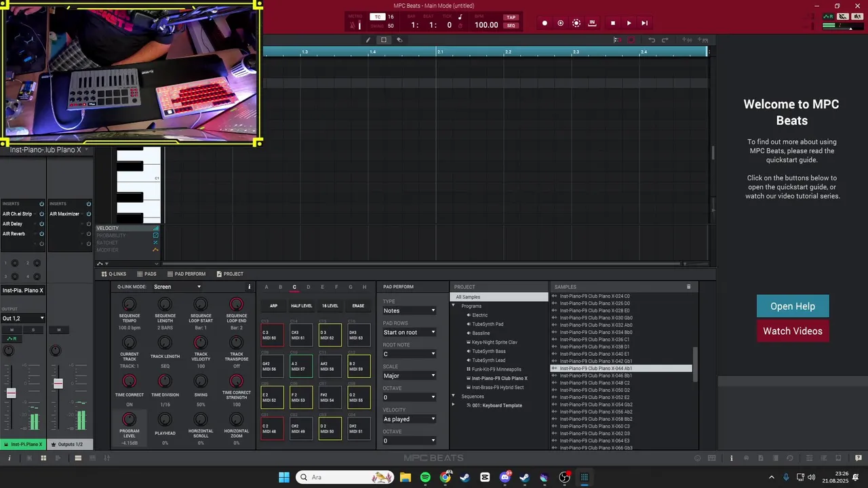Screen dimensions: 868x488
Task: Click the ARP button
Action: [x=273, y=306]
